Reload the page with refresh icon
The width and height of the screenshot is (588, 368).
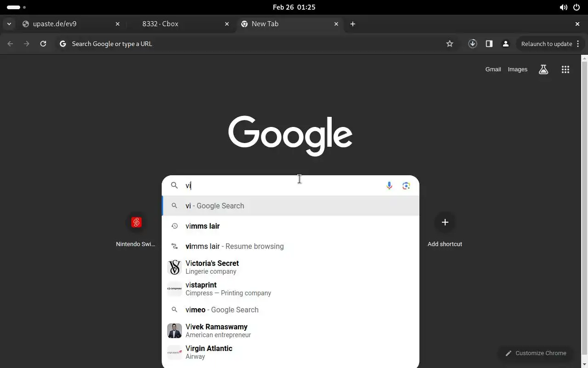tap(43, 44)
